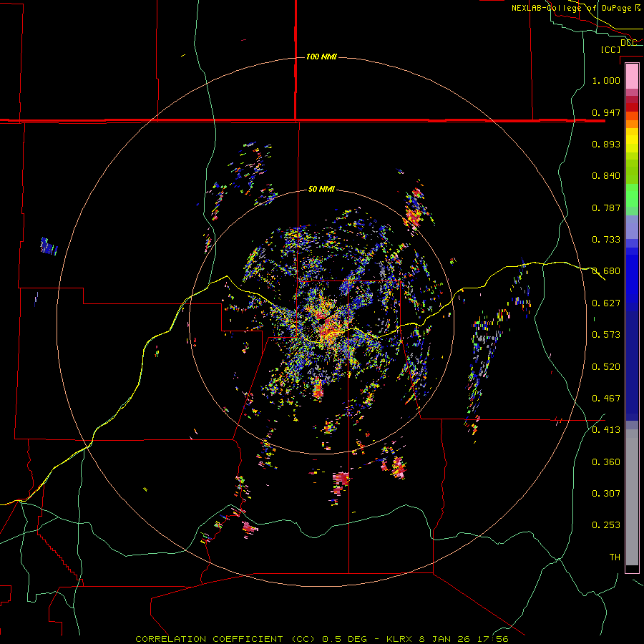
Task: Select the 0.680 legend value
Action: click(x=606, y=271)
